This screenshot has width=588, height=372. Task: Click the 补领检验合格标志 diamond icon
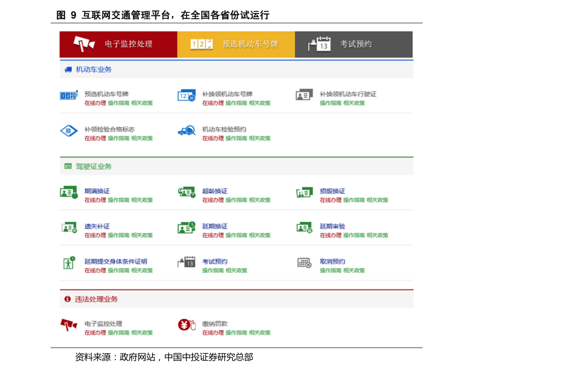[x=69, y=130]
